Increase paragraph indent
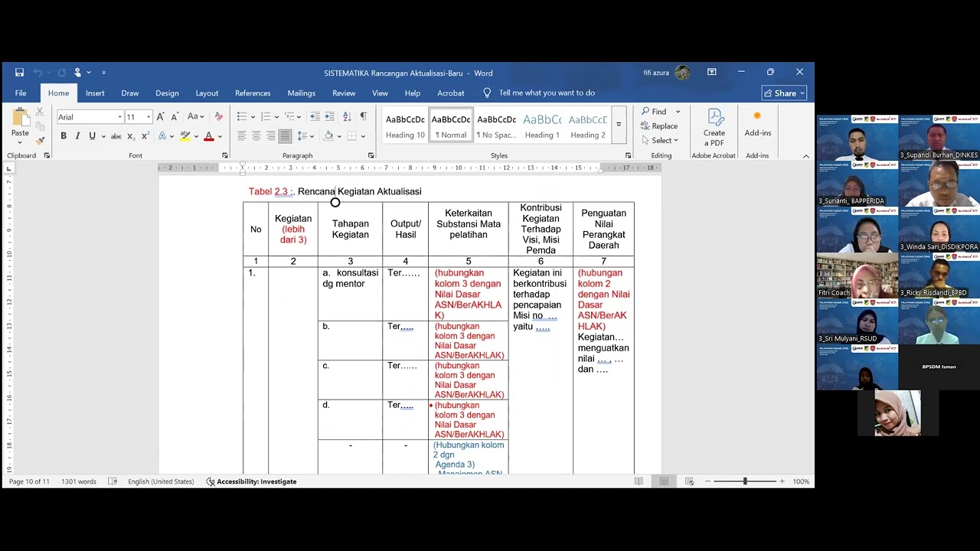The height and width of the screenshot is (551, 980). 329,117
